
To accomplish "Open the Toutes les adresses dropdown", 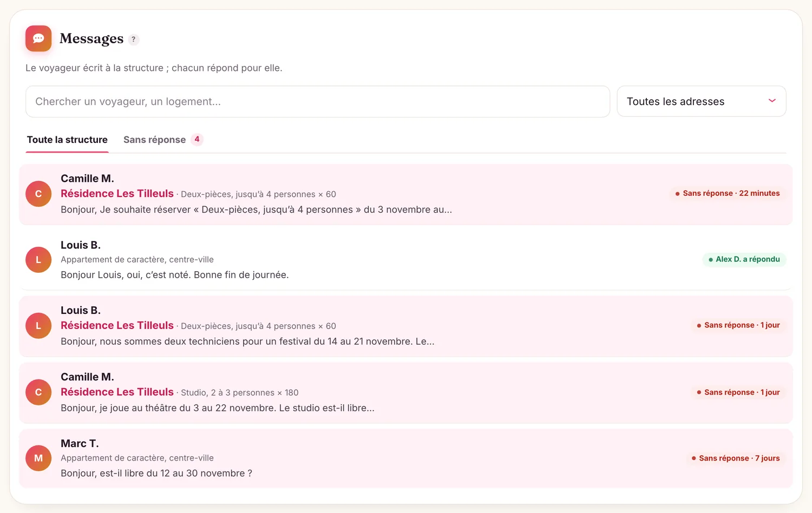I will coord(702,101).
